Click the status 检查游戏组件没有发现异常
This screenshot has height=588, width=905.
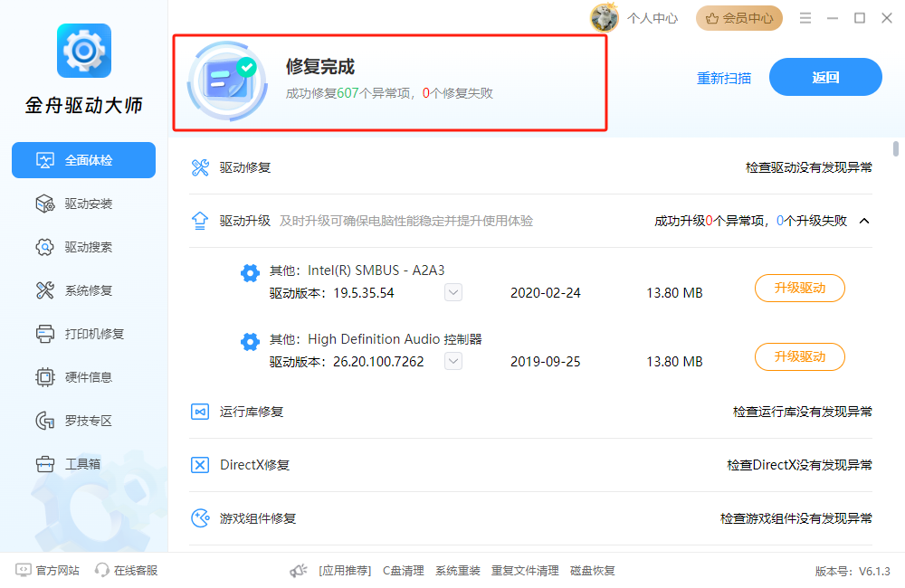tap(795, 518)
